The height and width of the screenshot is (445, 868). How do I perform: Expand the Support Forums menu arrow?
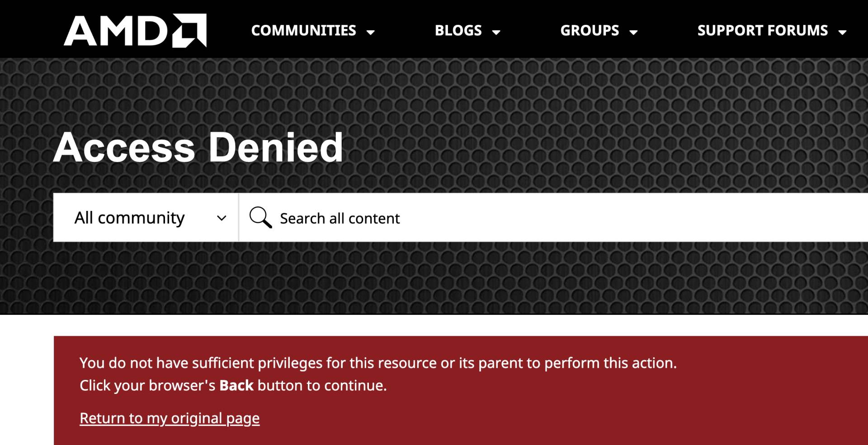pos(842,32)
